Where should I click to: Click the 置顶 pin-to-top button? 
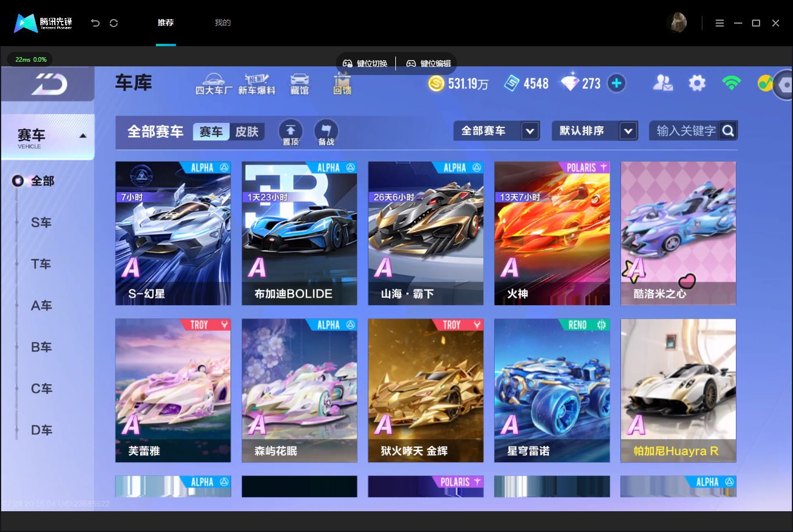(x=290, y=133)
